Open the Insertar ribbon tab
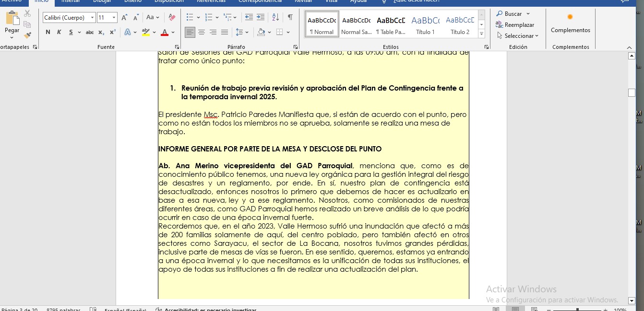 tap(70, 1)
